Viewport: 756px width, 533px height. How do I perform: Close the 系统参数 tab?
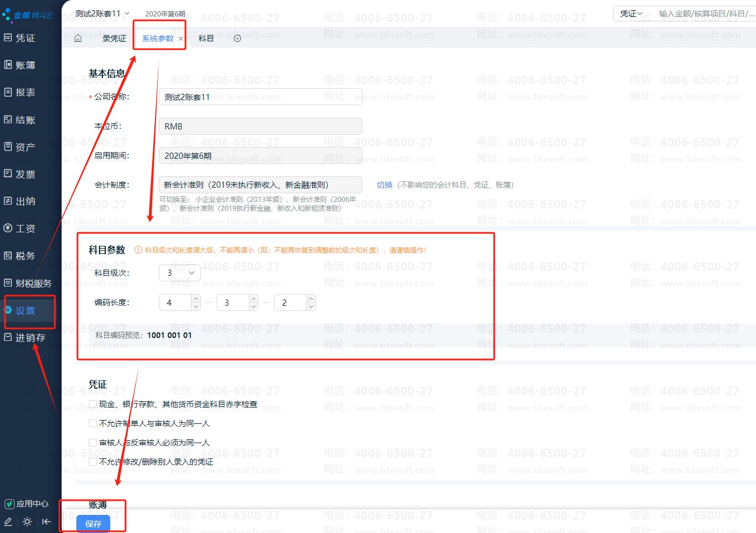181,38
